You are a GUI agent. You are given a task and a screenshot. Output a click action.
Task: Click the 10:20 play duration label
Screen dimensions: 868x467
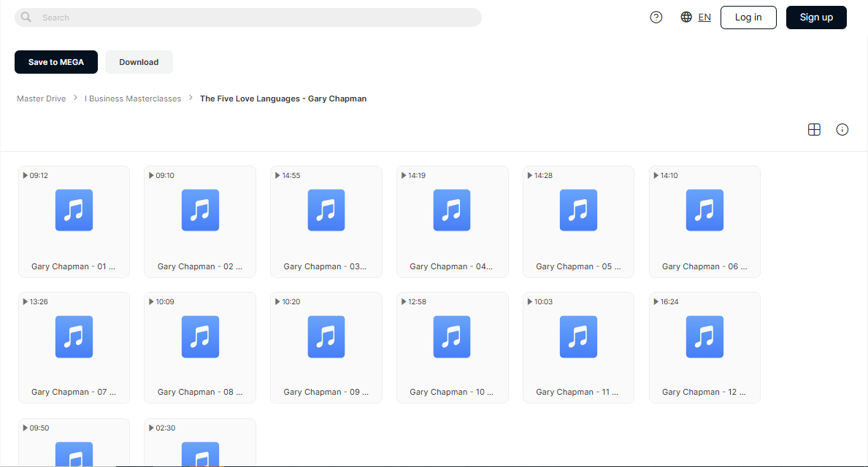click(288, 301)
